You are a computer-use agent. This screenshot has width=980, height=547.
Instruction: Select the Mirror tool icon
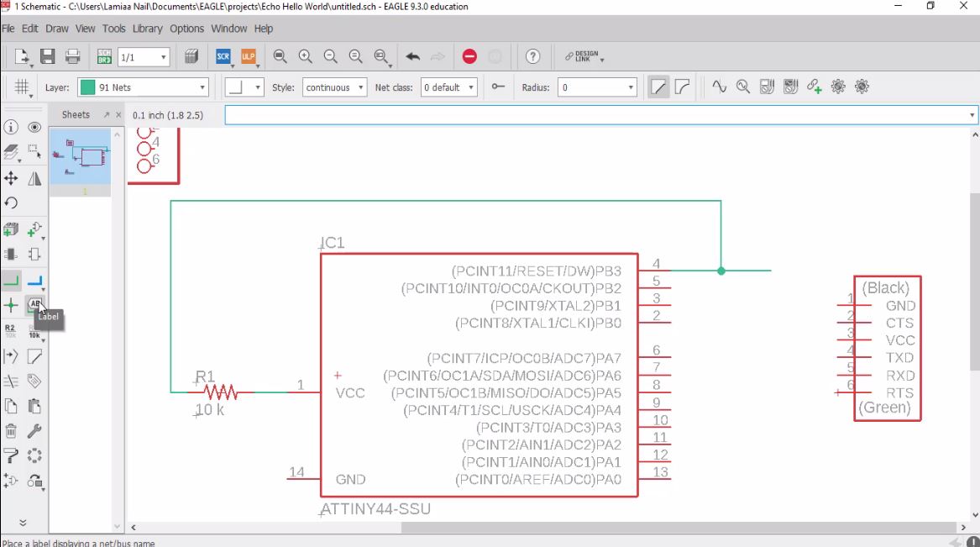[34, 178]
